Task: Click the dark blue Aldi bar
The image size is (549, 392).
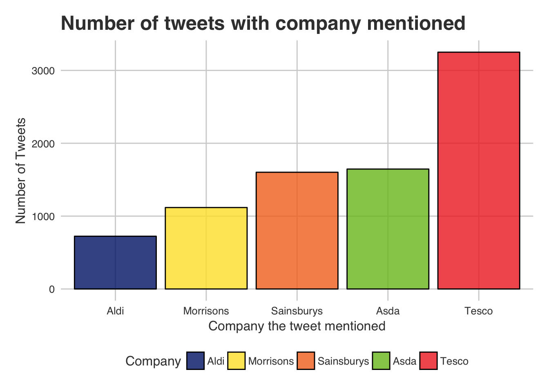Action: pyautogui.click(x=115, y=263)
